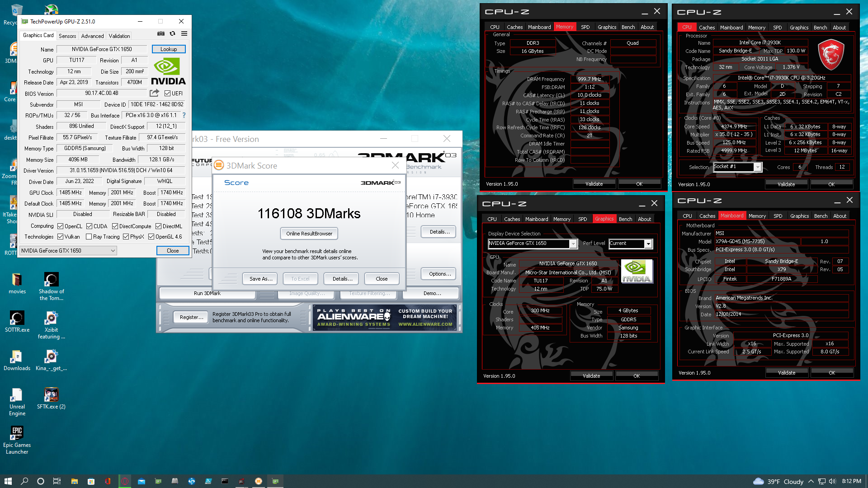This screenshot has width=868, height=488.
Task: Open About tab in CPU-Z CPU window
Action: [839, 28]
